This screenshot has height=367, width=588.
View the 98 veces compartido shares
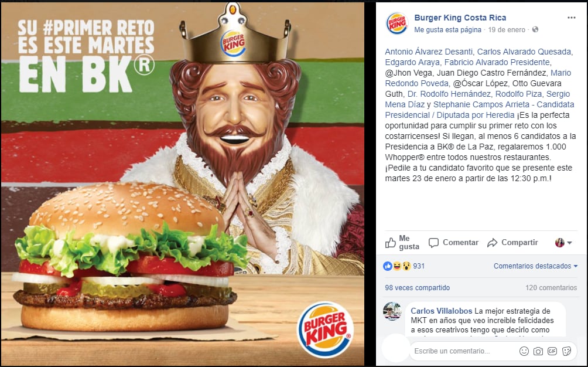418,288
